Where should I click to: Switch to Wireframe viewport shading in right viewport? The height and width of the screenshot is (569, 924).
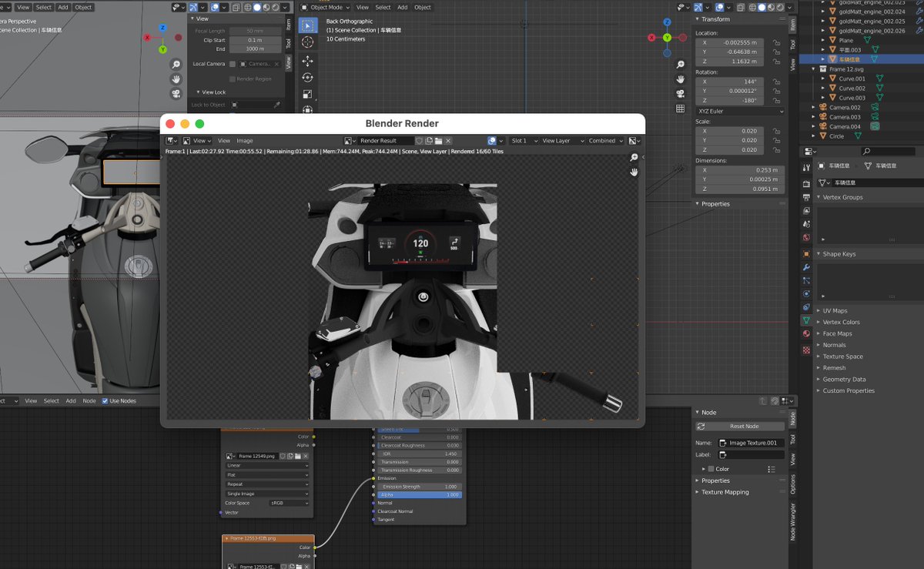coord(752,7)
